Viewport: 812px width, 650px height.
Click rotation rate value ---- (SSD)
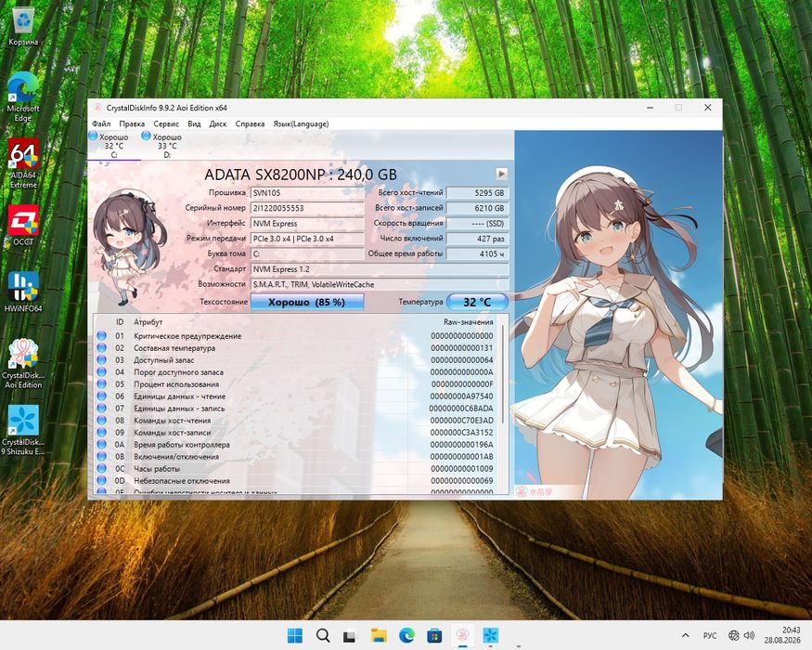tap(477, 224)
